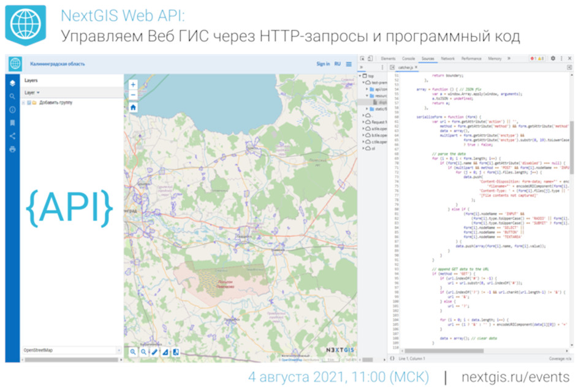Reset map to home extent
This screenshot has height=392, width=576.
133,107
